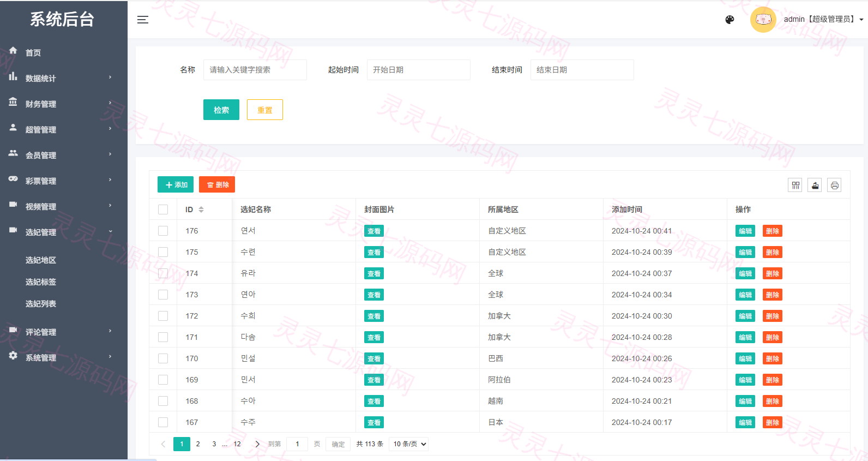Click the bar chart icon for 数据统计
868x461 pixels.
point(13,76)
